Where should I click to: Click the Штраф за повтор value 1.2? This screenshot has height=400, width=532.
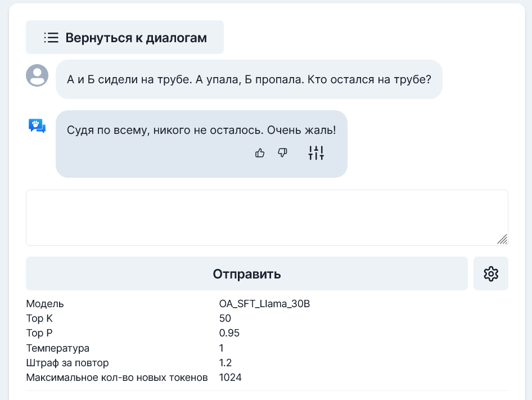click(x=226, y=363)
